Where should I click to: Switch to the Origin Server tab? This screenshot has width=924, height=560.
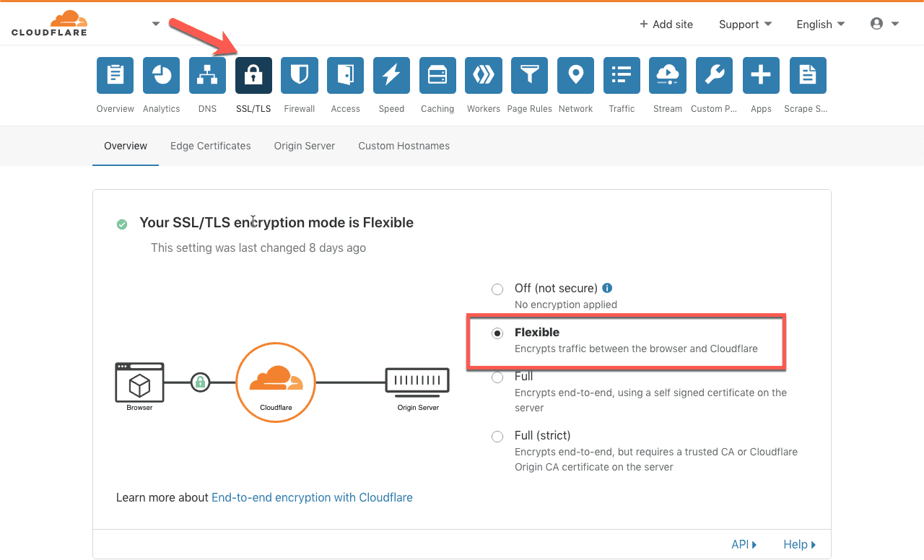pyautogui.click(x=305, y=146)
